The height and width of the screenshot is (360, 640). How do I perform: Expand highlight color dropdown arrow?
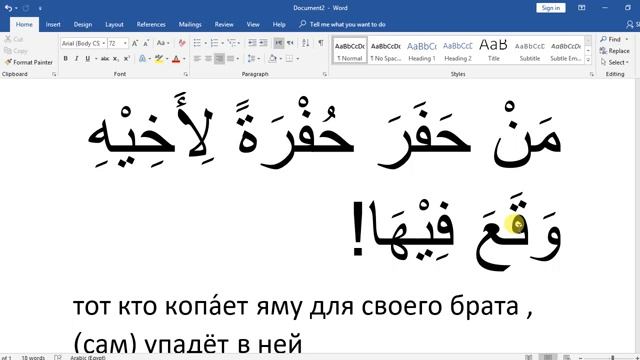pyautogui.click(x=167, y=59)
